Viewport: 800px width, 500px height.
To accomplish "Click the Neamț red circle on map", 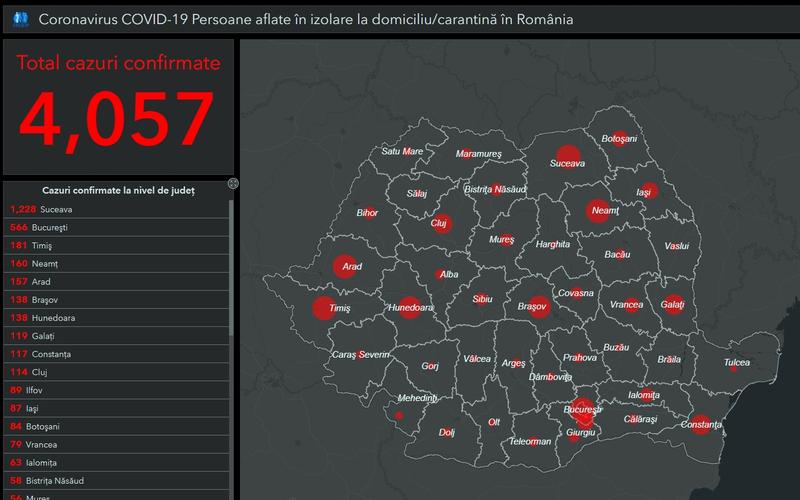I will click(x=598, y=211).
